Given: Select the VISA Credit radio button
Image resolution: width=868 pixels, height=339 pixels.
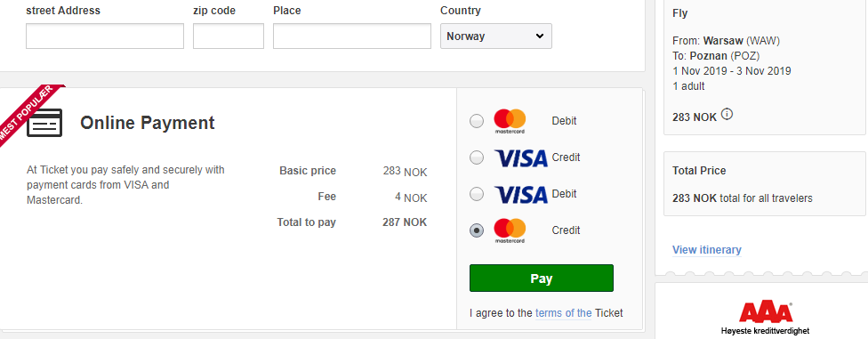Looking at the screenshot, I should 477,157.
